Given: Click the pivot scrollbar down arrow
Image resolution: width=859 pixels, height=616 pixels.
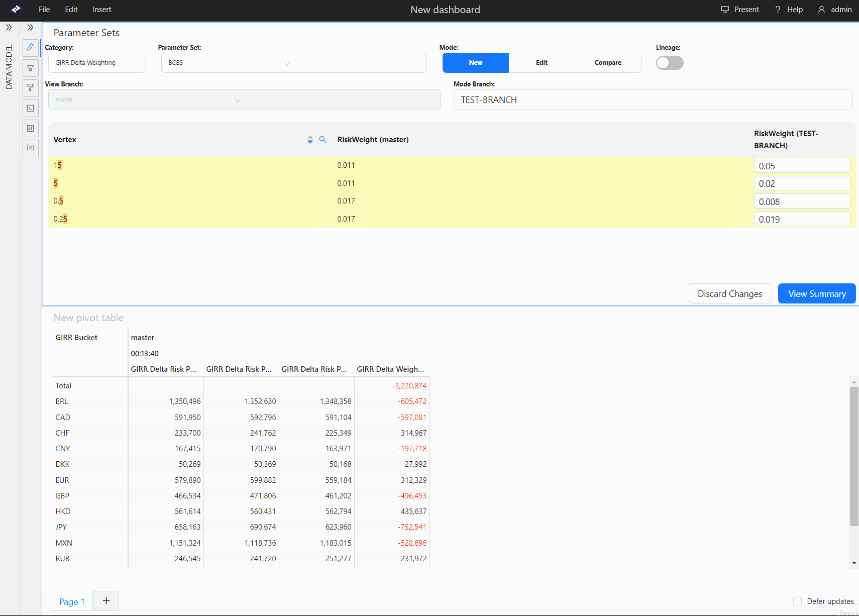Looking at the screenshot, I should 854,563.
